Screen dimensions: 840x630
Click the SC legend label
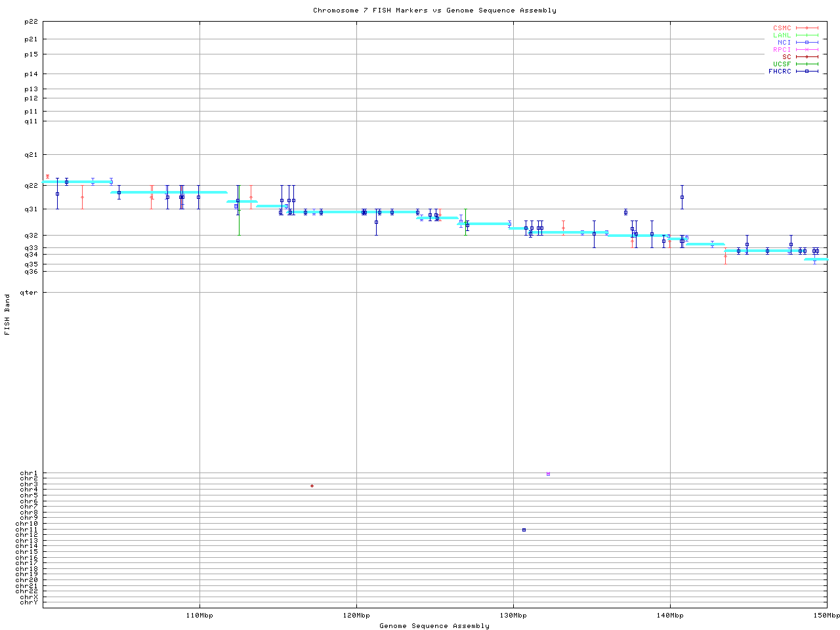pyautogui.click(x=786, y=57)
